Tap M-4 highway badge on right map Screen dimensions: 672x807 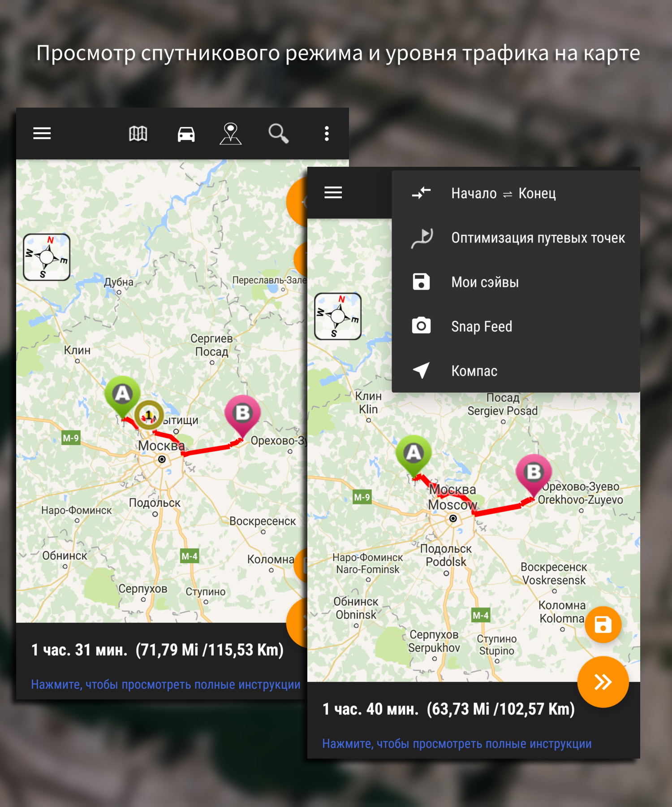481,615
